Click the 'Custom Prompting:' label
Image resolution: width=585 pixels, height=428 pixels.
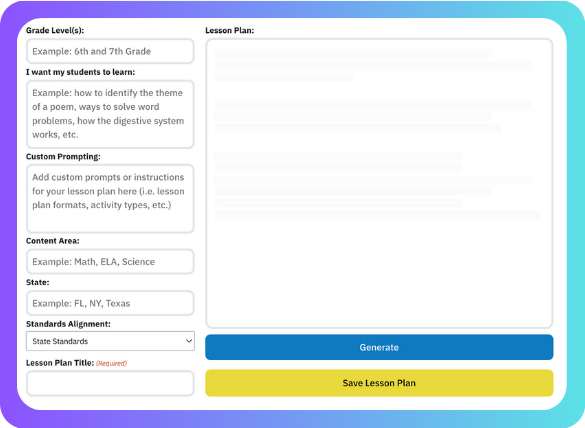click(63, 157)
